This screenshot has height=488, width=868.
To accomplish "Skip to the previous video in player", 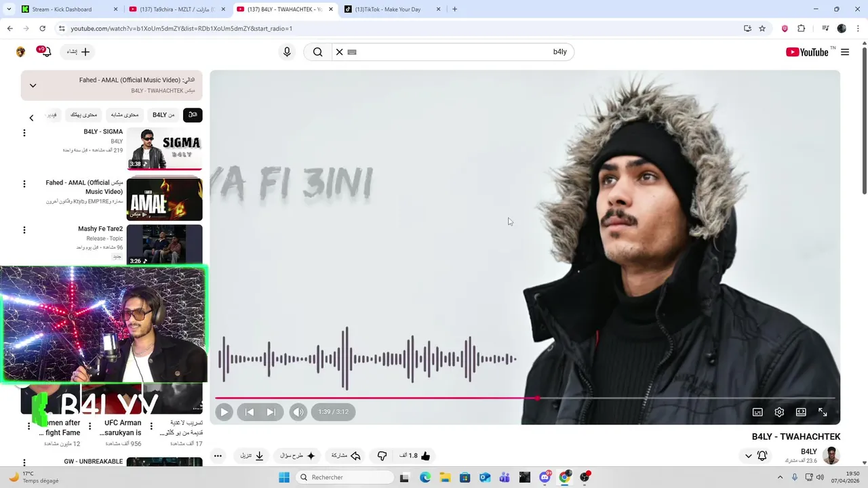I will click(250, 412).
